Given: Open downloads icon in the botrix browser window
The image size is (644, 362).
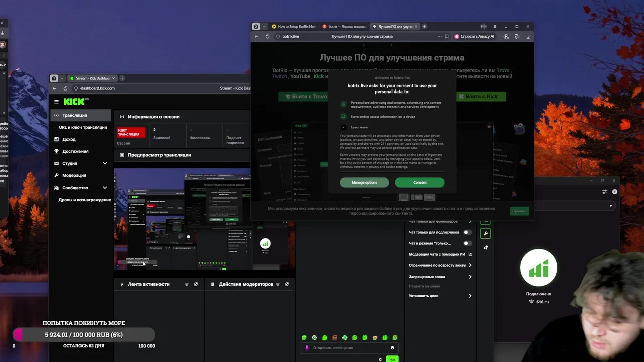Looking at the screenshot, I should tap(528, 36).
